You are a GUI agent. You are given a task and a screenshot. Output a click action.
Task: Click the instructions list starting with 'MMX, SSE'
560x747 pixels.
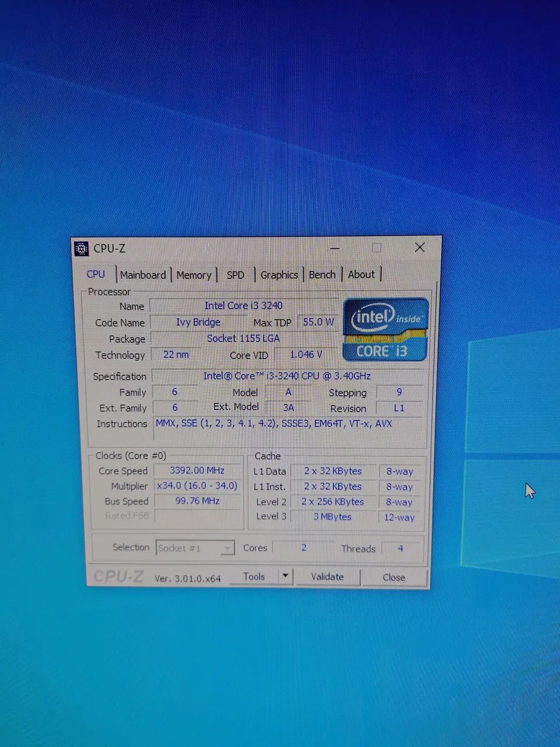pyautogui.click(x=288, y=428)
